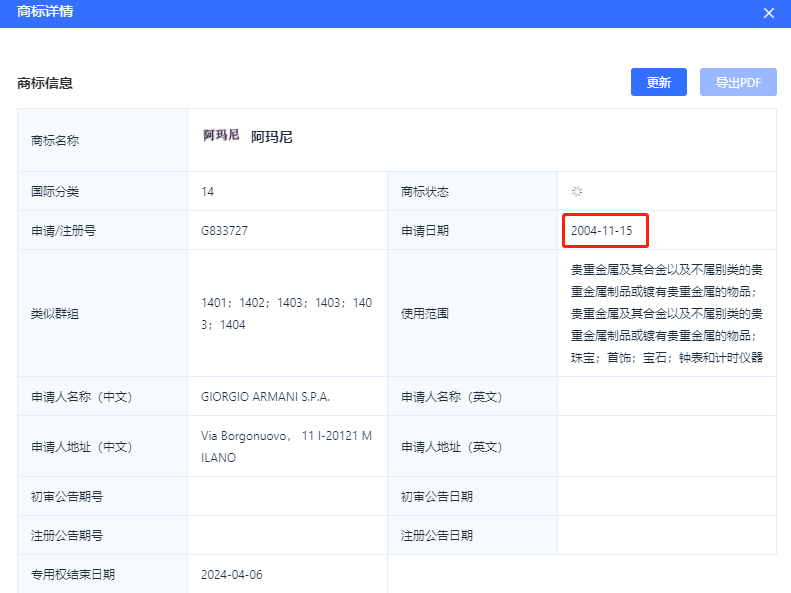The image size is (791, 593).
Task: Click the 初审公告期号 label
Action: (x=67, y=497)
